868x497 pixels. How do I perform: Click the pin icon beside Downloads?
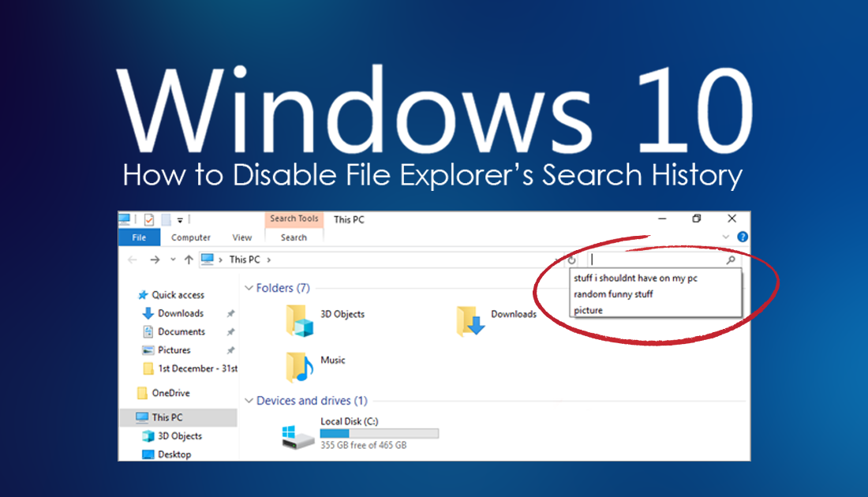pyautogui.click(x=231, y=314)
